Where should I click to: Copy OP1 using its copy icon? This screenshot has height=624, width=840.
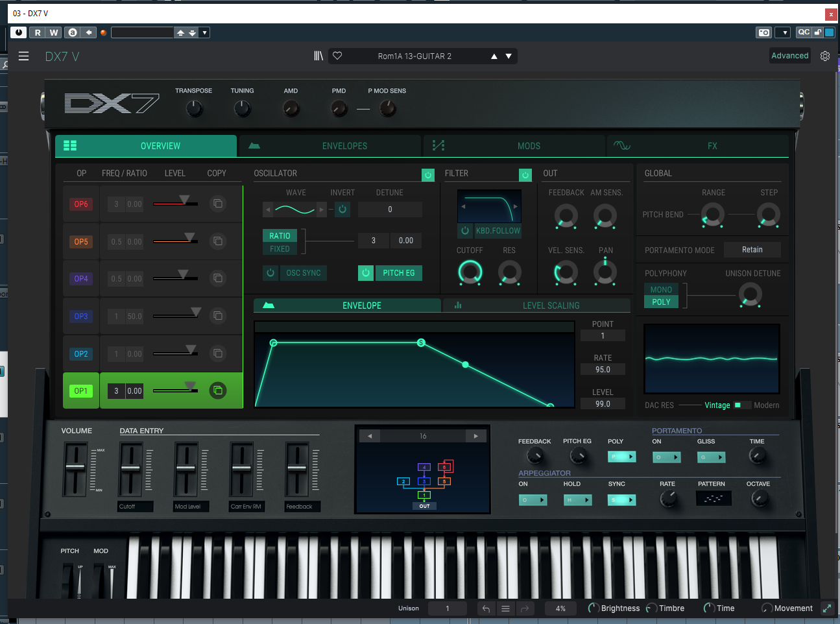(x=218, y=390)
